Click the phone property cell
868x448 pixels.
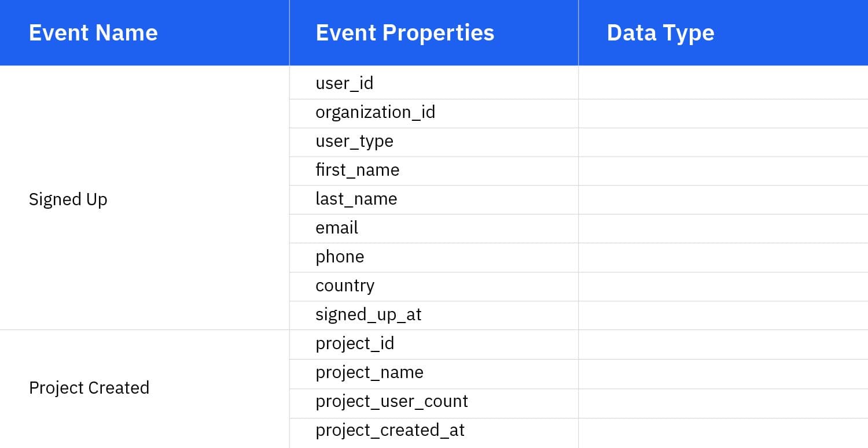(340, 257)
